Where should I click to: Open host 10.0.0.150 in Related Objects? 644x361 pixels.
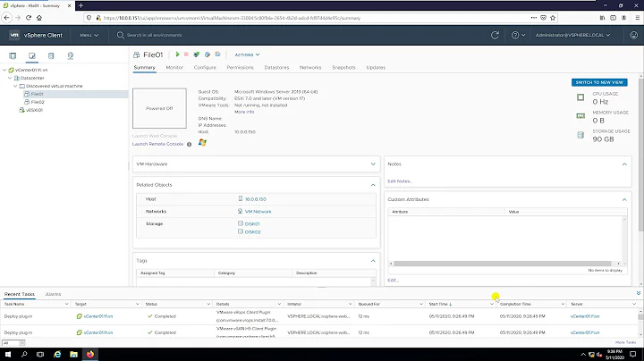pos(256,199)
